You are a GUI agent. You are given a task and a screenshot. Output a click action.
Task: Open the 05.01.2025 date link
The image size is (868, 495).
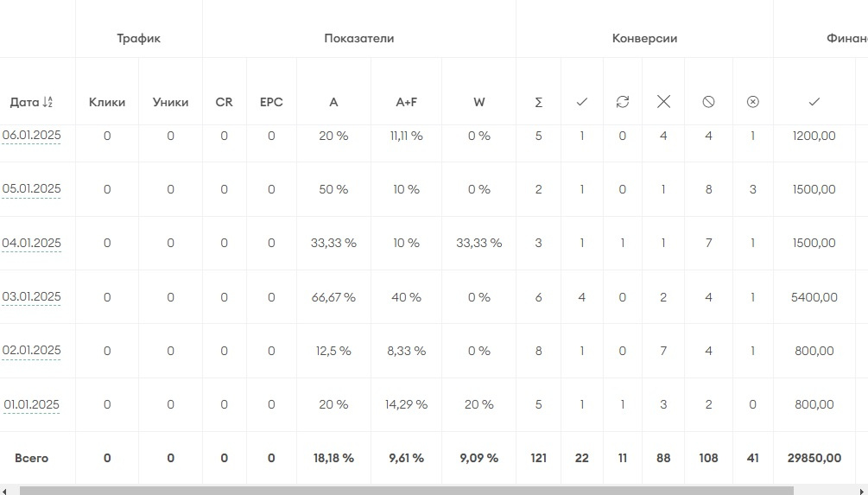[x=31, y=189]
